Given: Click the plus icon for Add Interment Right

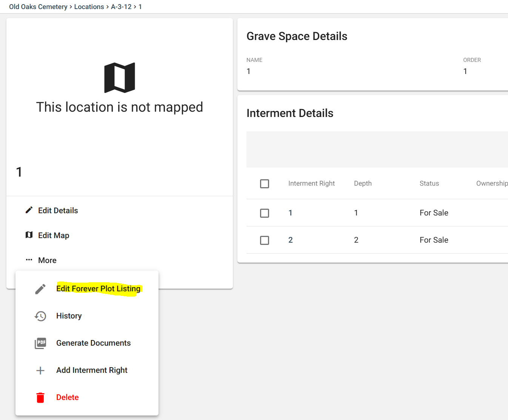Looking at the screenshot, I should coord(40,371).
